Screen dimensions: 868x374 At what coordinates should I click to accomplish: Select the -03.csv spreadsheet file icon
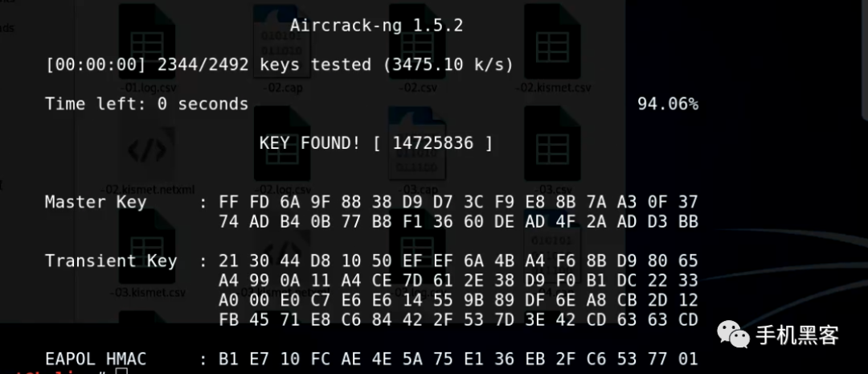point(552,144)
